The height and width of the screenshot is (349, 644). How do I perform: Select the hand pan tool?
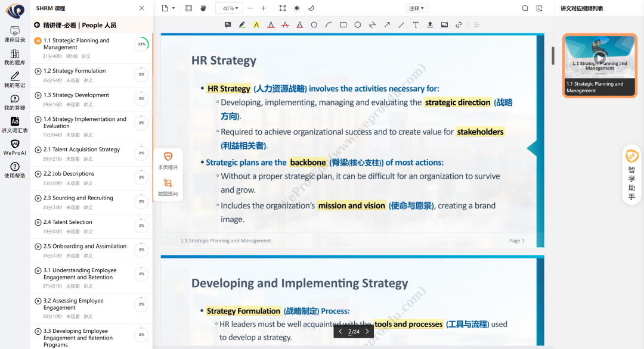[203, 8]
